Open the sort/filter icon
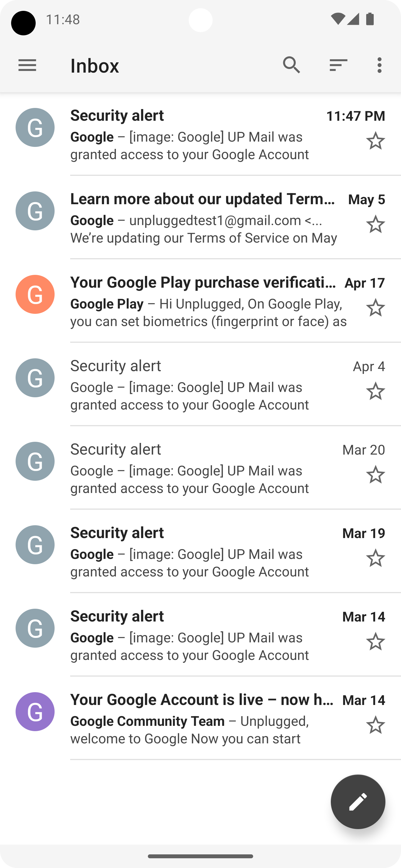Viewport: 401px width, 868px height. pyautogui.click(x=338, y=65)
